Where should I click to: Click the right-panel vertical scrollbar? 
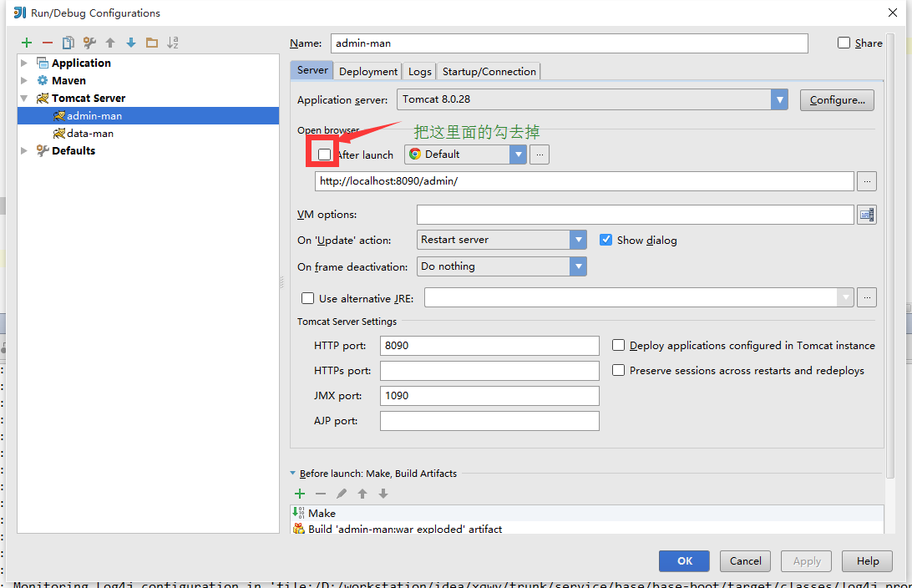(890, 256)
